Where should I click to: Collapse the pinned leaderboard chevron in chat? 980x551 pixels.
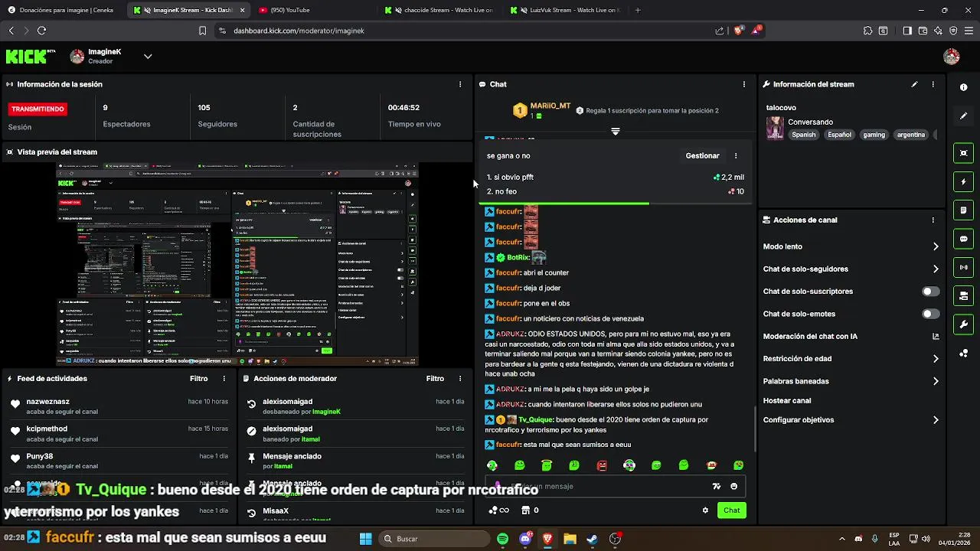coord(615,132)
